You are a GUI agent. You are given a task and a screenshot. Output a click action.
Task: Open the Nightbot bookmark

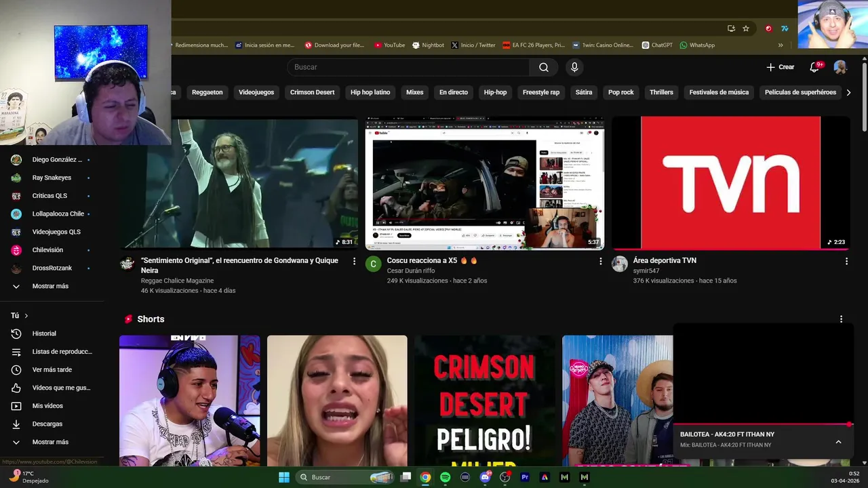[428, 45]
